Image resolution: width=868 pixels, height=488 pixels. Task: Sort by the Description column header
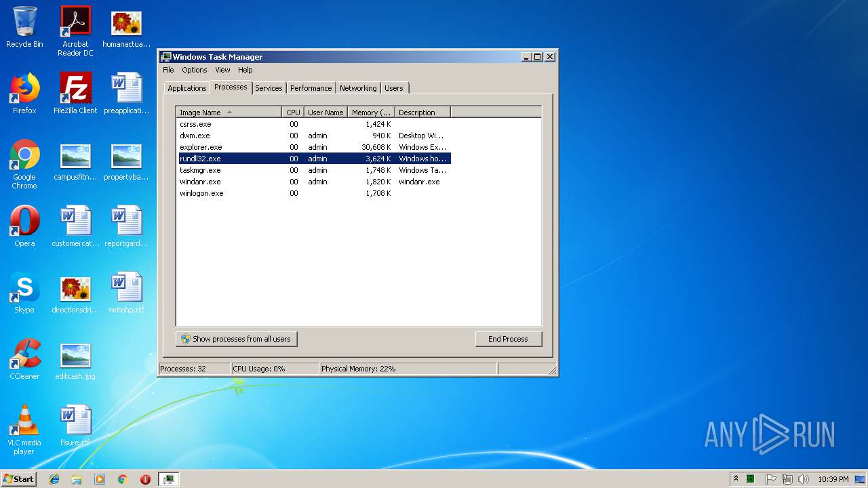422,113
